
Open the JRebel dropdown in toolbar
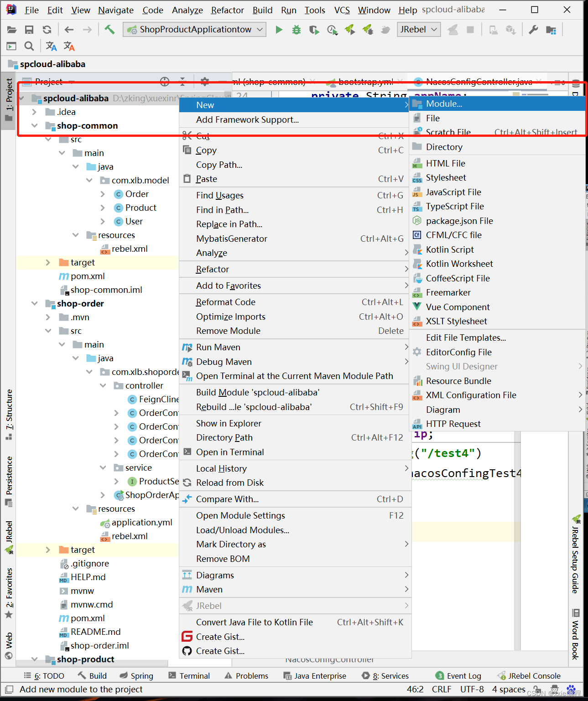pyautogui.click(x=418, y=30)
